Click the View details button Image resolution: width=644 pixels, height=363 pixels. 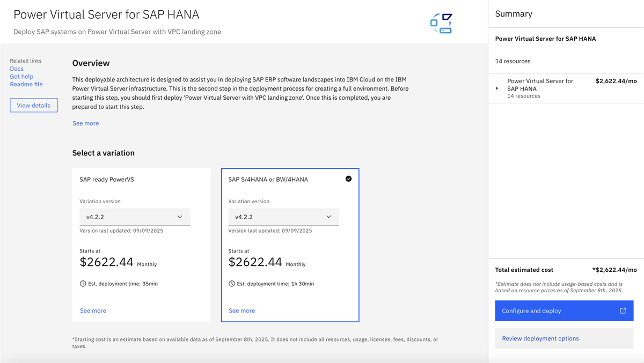click(34, 106)
